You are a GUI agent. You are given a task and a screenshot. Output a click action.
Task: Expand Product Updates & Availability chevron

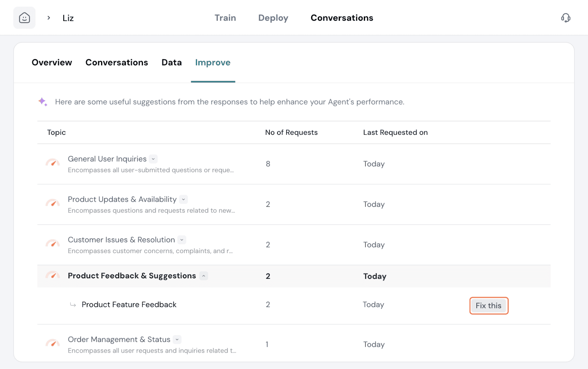pos(183,199)
